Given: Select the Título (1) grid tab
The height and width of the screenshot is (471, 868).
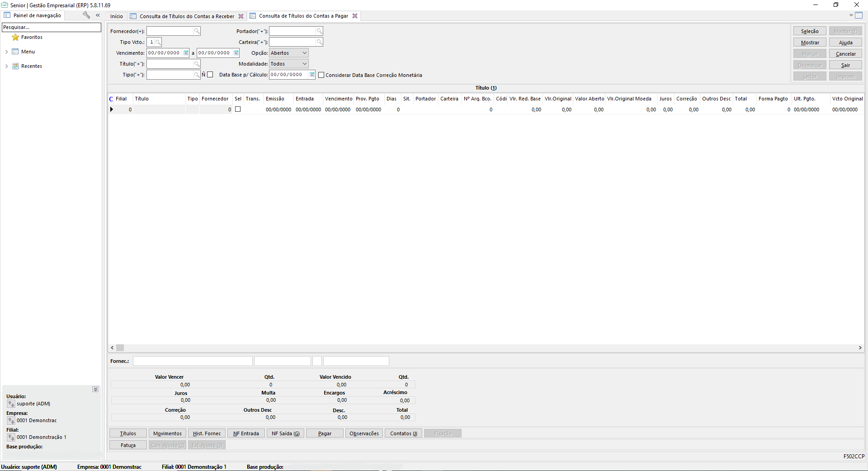Looking at the screenshot, I should [x=486, y=88].
